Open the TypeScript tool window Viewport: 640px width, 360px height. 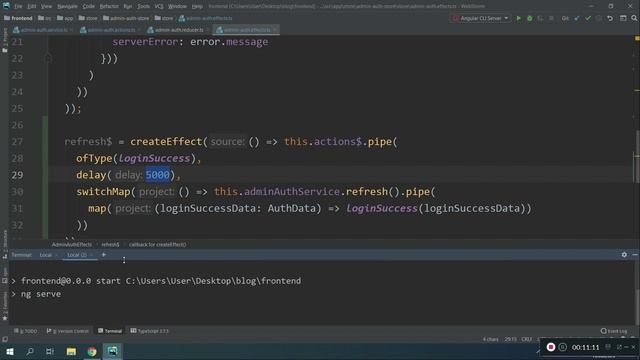[149, 331]
